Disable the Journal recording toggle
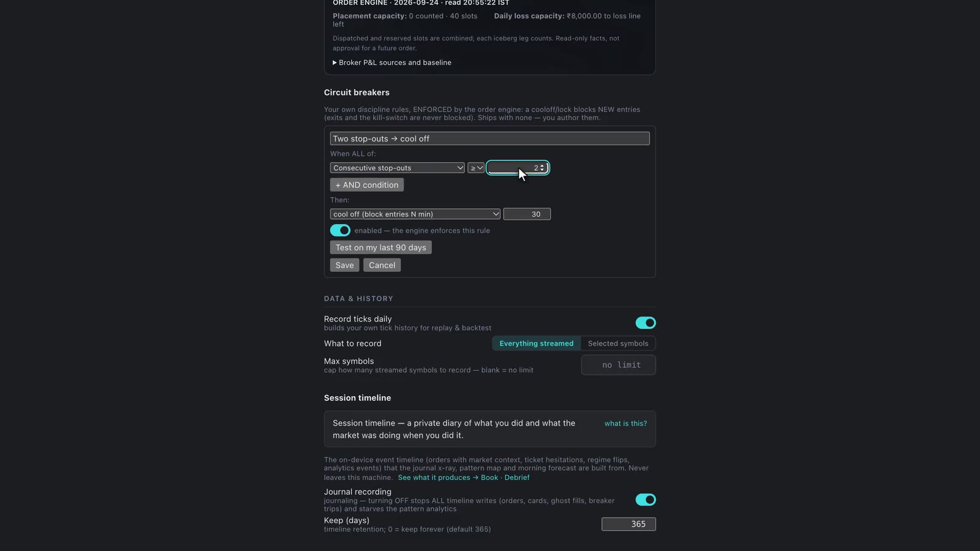 click(x=646, y=500)
